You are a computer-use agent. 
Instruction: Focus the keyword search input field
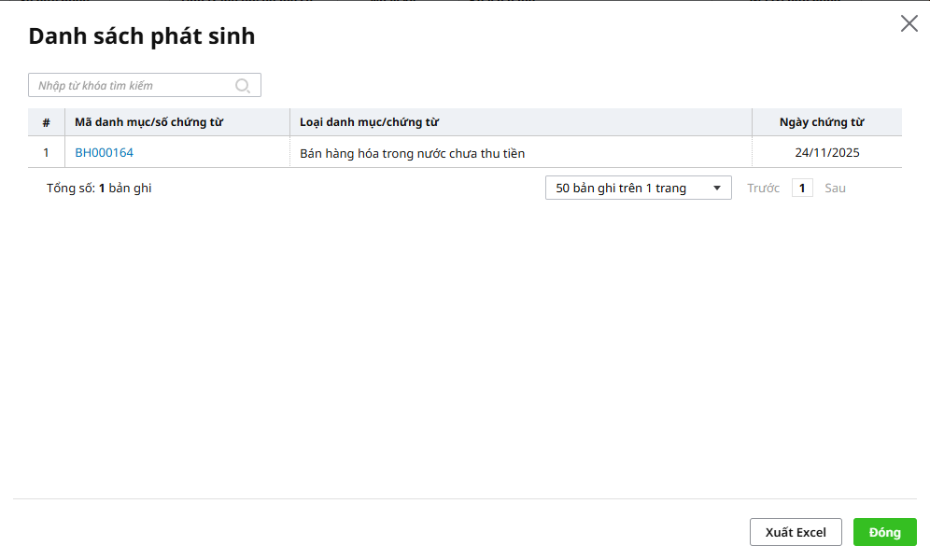(131, 86)
